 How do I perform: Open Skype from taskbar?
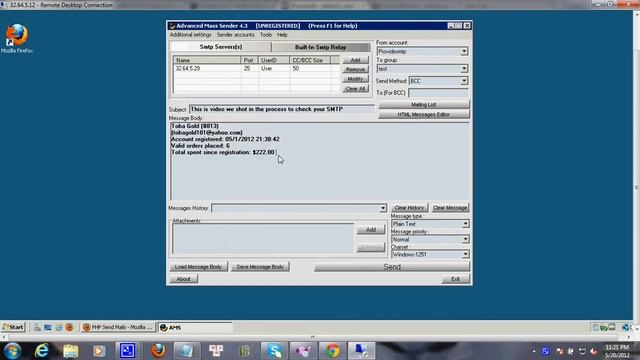(274, 351)
